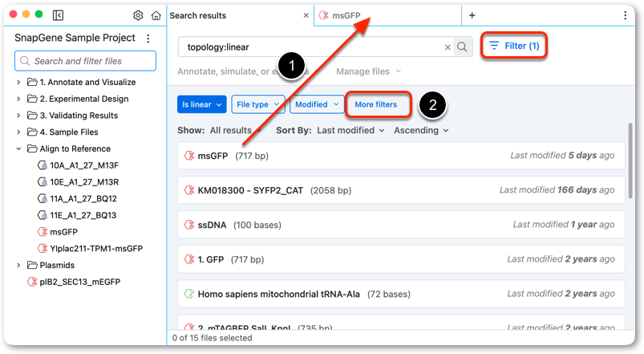The width and height of the screenshot is (644, 354).
Task: Select msGFP (717 bp) result row
Action: click(401, 156)
